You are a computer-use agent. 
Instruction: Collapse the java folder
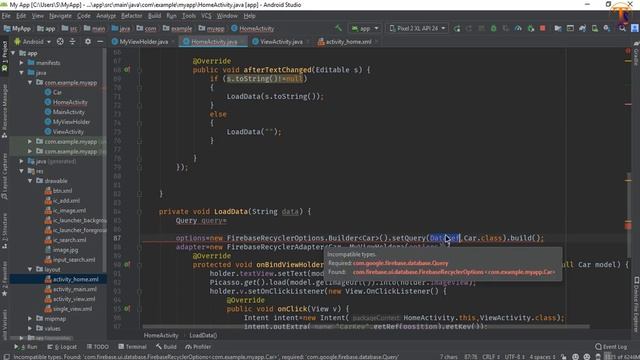(x=21, y=73)
